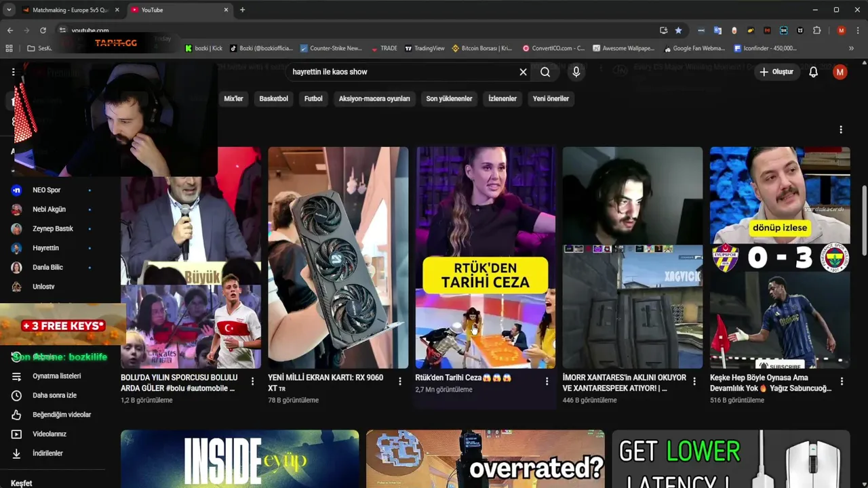The height and width of the screenshot is (488, 868).
Task: Click the Beğendiğim videolar thumbs-up icon
Action: point(17,415)
